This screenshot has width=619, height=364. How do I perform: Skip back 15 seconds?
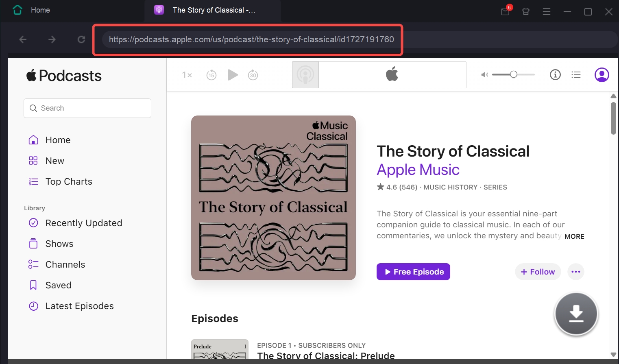(x=211, y=75)
